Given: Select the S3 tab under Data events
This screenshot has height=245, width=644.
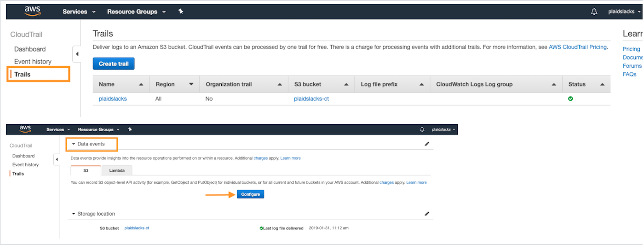Looking at the screenshot, I should (x=86, y=170).
